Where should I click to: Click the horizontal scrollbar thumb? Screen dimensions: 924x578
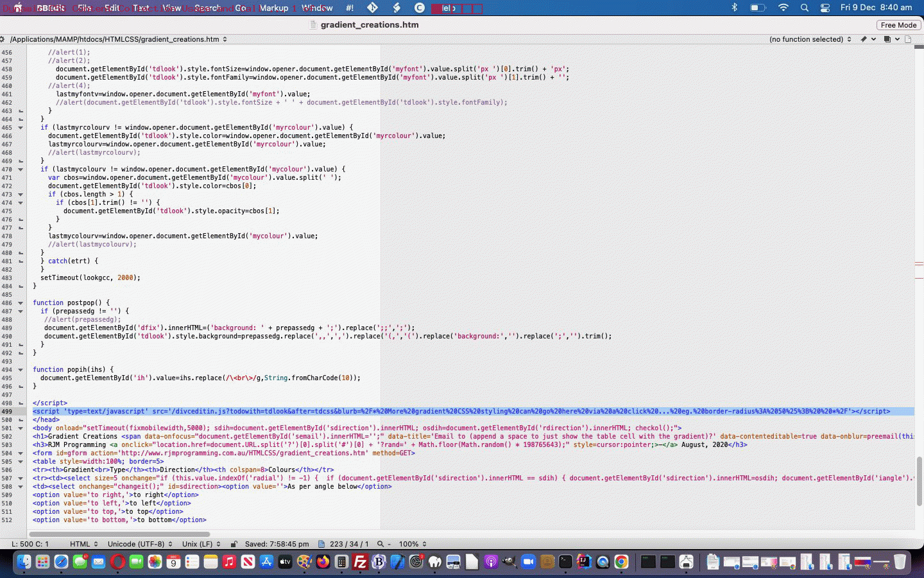(x=119, y=534)
